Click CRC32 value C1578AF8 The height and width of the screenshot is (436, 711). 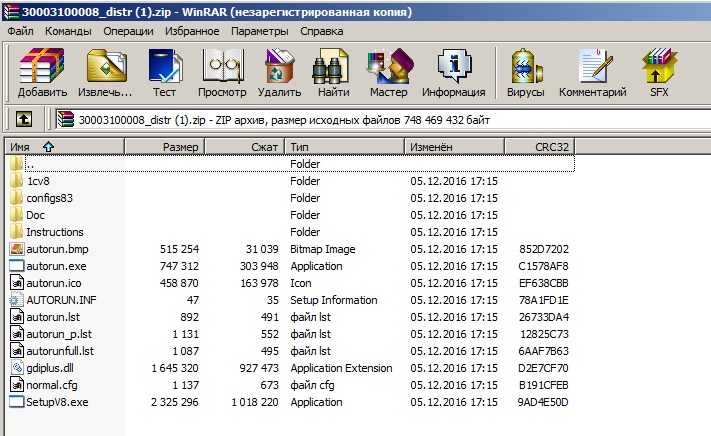click(543, 266)
